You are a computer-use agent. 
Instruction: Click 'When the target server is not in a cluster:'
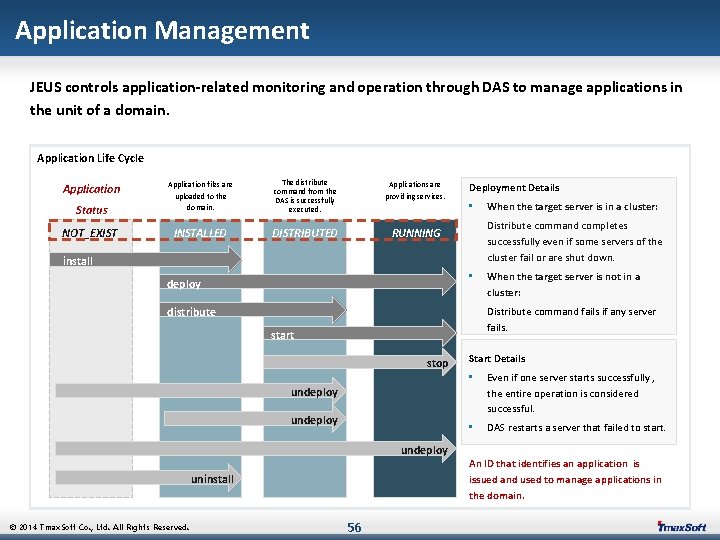pyautogui.click(x=563, y=284)
